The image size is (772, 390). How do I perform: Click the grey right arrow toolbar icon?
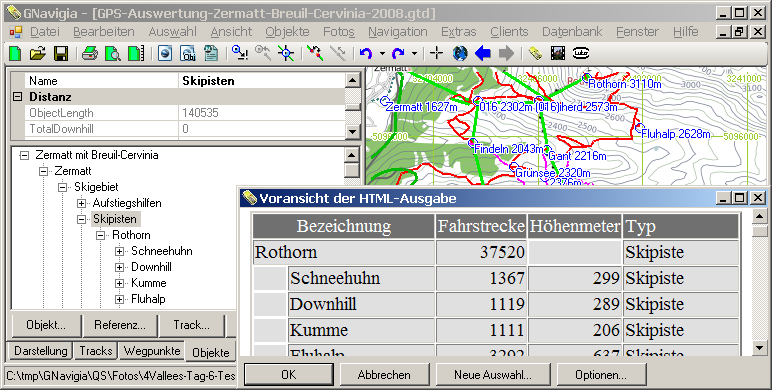click(x=506, y=53)
